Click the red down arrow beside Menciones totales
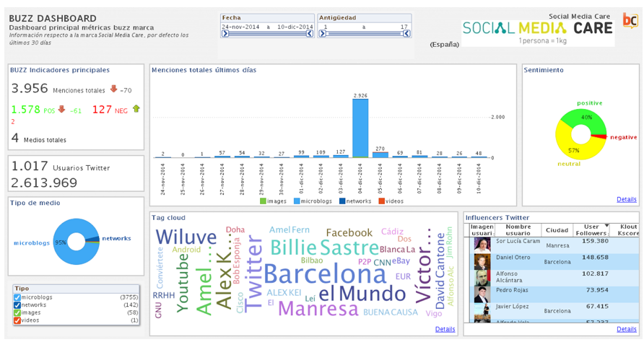This screenshot has width=644, height=342. click(114, 89)
